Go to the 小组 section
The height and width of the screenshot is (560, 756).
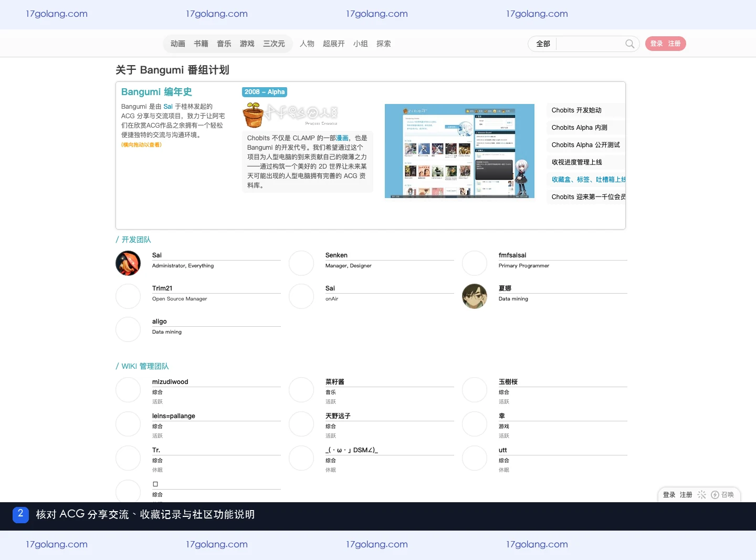[x=360, y=44]
